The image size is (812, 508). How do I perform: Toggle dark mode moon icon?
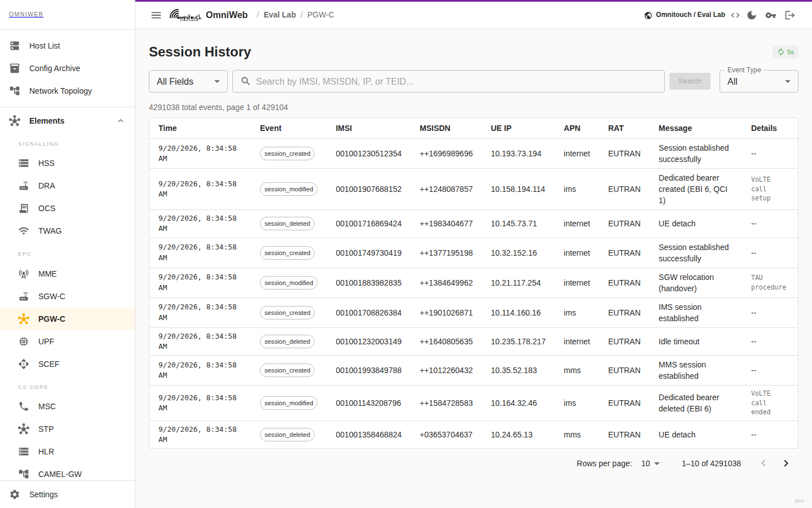752,15
